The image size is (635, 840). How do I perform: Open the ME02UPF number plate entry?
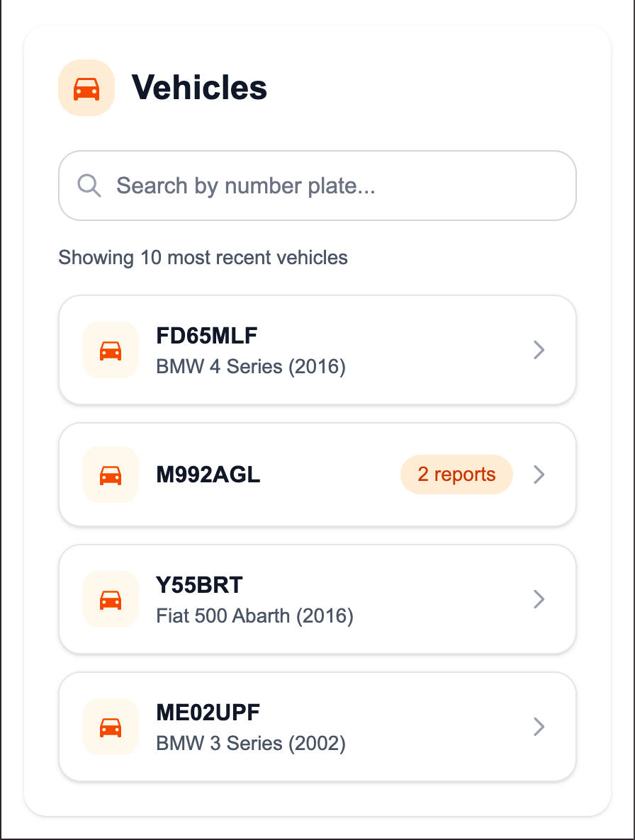point(208,712)
